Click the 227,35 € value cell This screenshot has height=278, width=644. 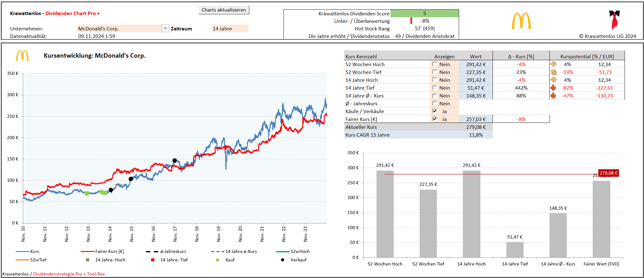476,72
